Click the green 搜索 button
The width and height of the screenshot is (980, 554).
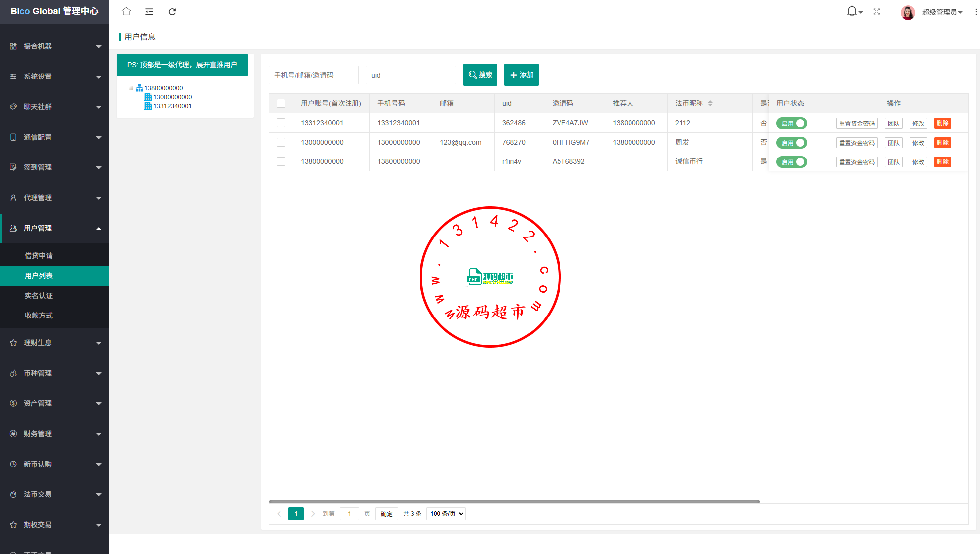[x=480, y=75]
